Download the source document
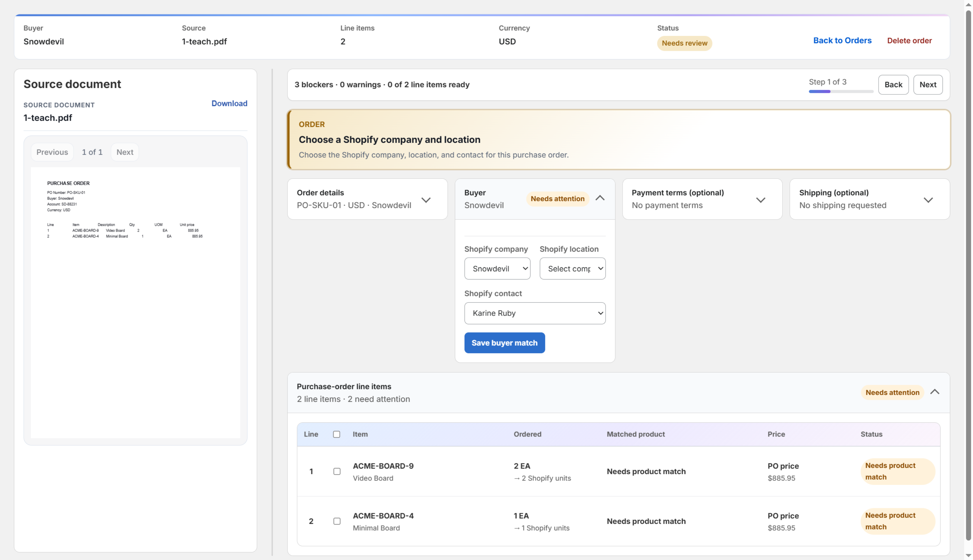 (x=229, y=103)
